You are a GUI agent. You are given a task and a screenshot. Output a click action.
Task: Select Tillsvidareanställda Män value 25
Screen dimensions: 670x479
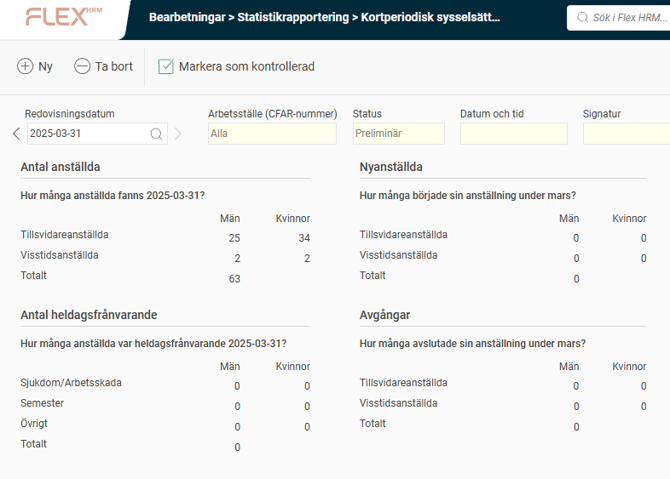click(x=234, y=238)
